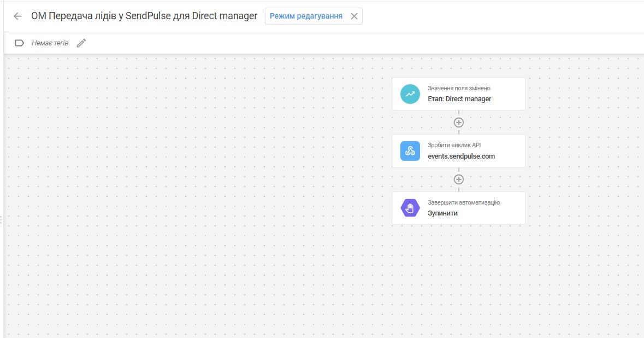Click the Значення поля змінено label
Screen dimensions: 644x338
point(459,88)
